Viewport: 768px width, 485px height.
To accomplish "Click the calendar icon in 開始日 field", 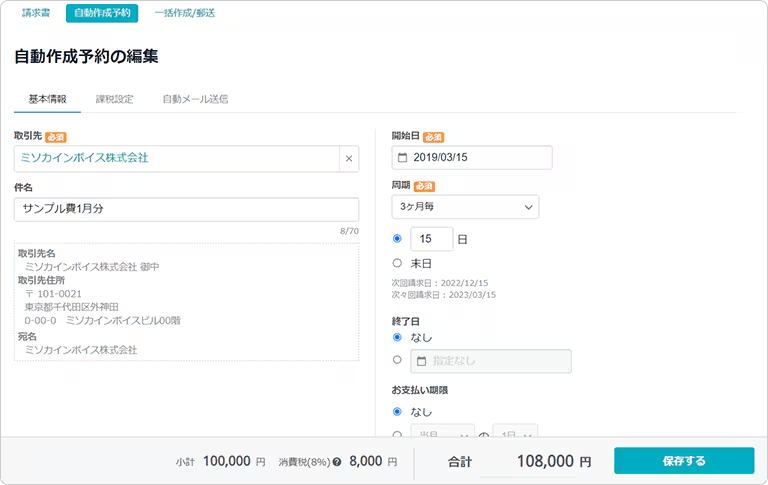I will [x=402, y=158].
